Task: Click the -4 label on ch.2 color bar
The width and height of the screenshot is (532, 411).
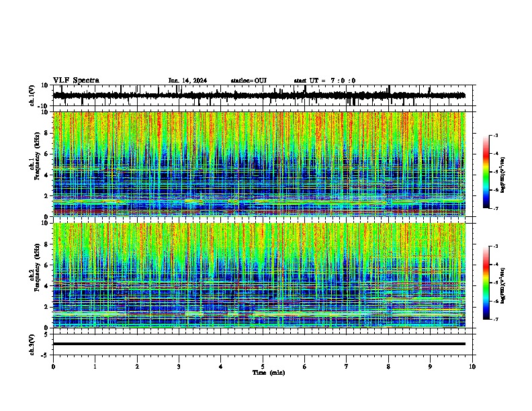Action: click(x=496, y=265)
